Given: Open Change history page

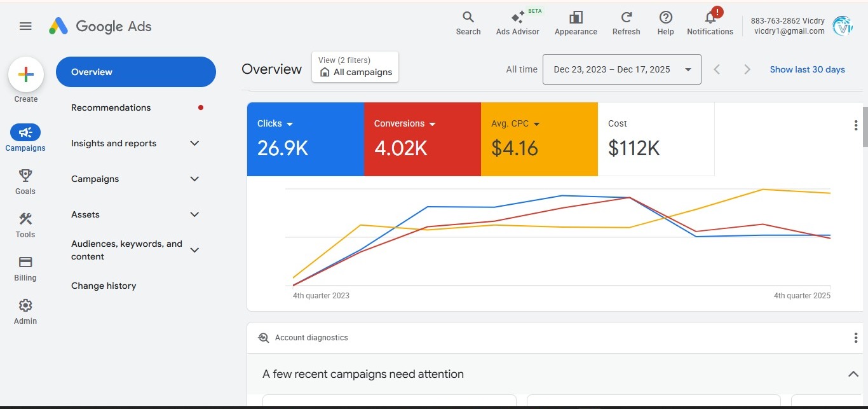Looking at the screenshot, I should 104,286.
